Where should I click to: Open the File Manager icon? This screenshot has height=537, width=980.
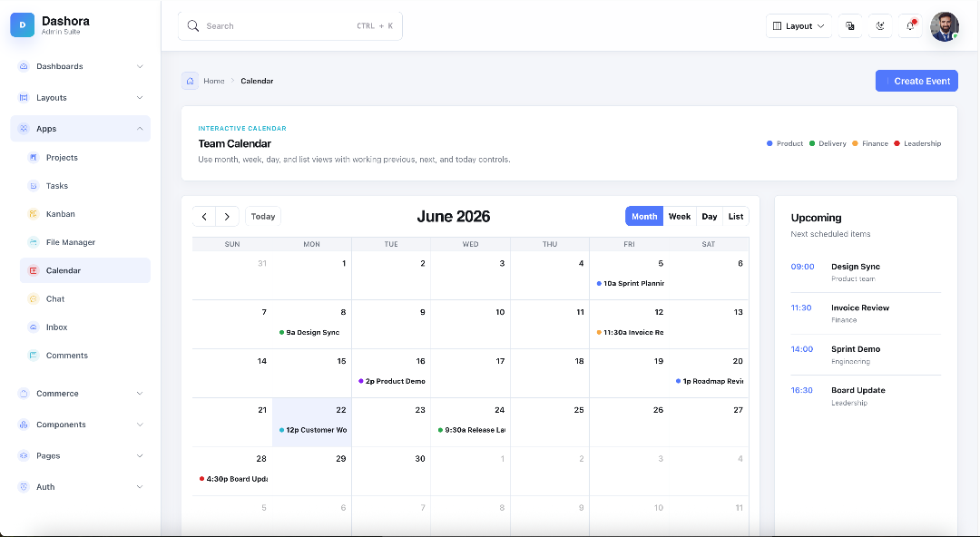pyautogui.click(x=34, y=242)
